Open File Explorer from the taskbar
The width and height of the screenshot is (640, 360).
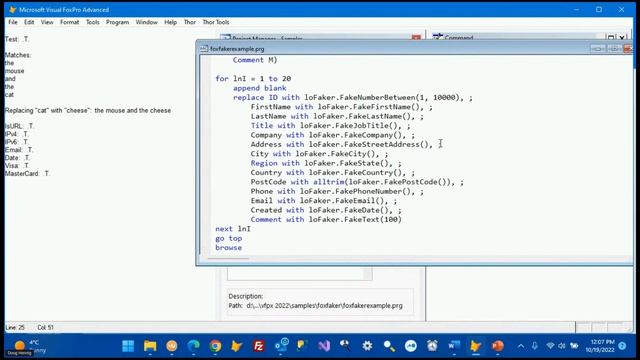click(150, 346)
